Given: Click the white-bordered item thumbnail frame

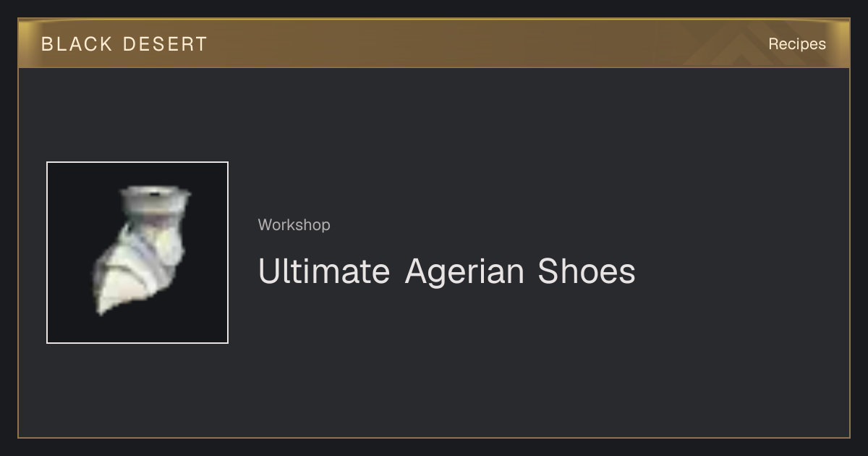Looking at the screenshot, I should pos(137,253).
